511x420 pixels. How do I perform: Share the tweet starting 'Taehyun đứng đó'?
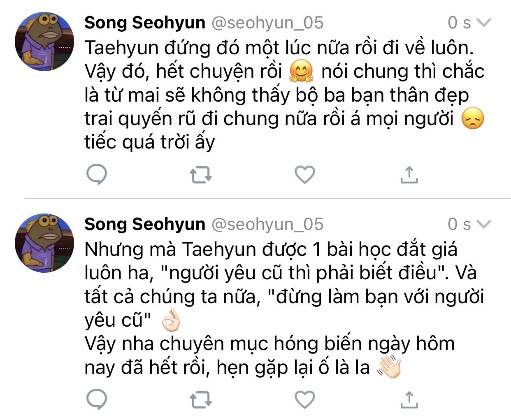[x=409, y=175]
